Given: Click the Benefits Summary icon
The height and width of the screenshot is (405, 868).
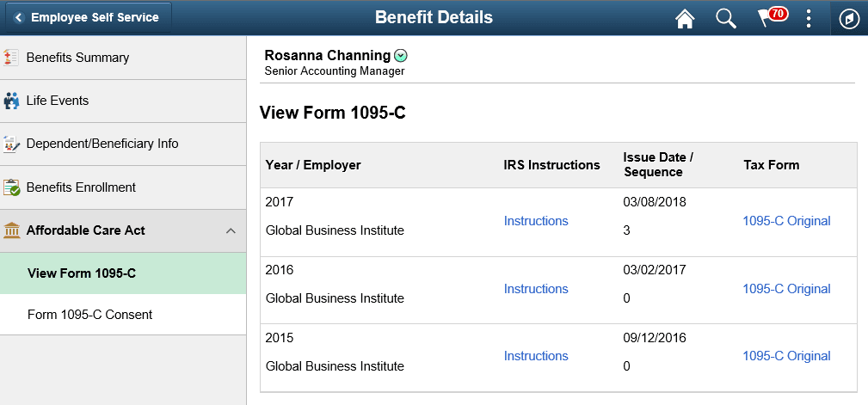Looking at the screenshot, I should [x=11, y=58].
